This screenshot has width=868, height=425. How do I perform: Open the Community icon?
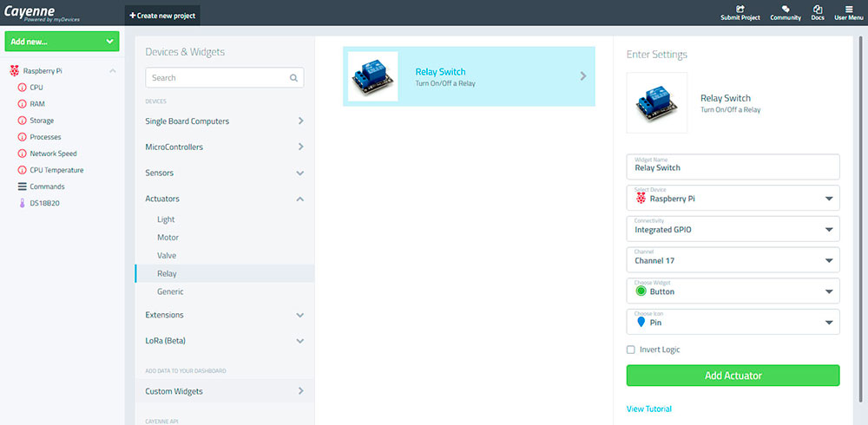(786, 10)
